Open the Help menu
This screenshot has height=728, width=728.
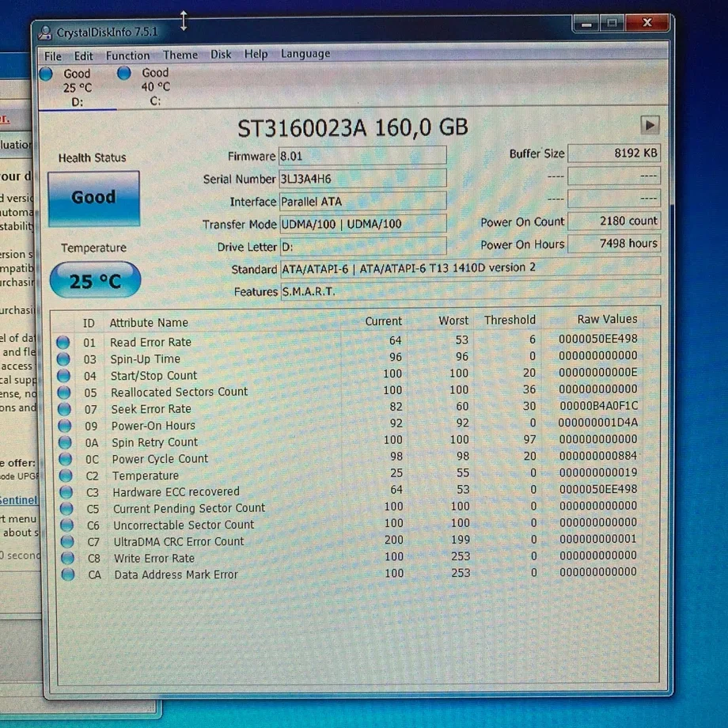(x=256, y=54)
